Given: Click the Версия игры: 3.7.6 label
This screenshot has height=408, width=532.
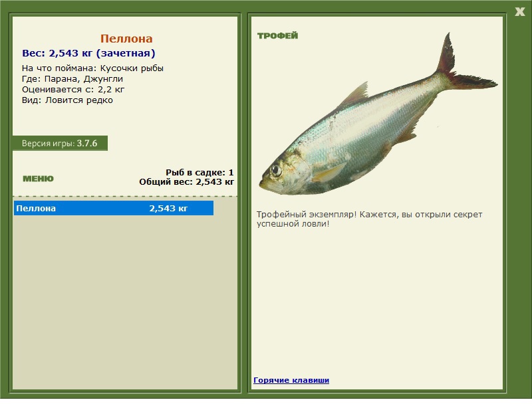Looking at the screenshot, I should click(60, 143).
